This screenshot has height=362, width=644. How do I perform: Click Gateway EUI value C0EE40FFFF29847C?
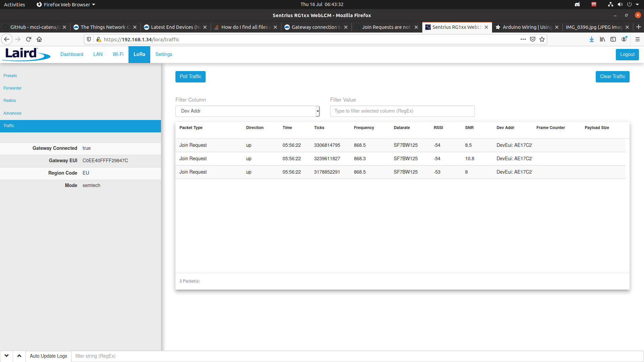tap(105, 161)
